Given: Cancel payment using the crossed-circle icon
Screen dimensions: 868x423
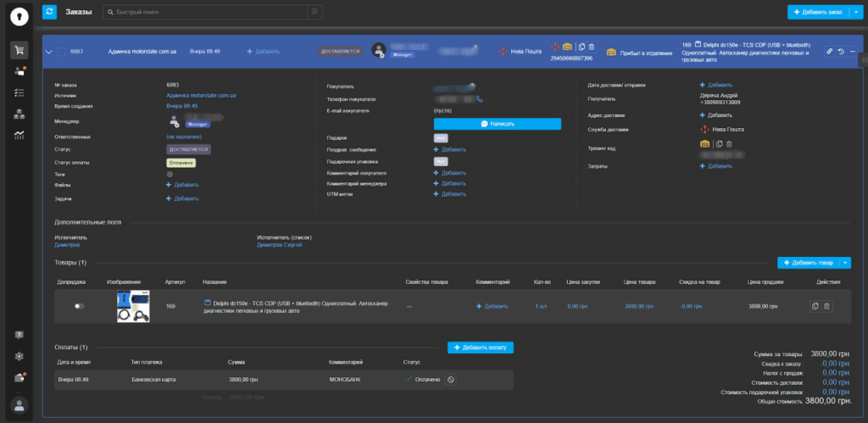Looking at the screenshot, I should tap(451, 379).
